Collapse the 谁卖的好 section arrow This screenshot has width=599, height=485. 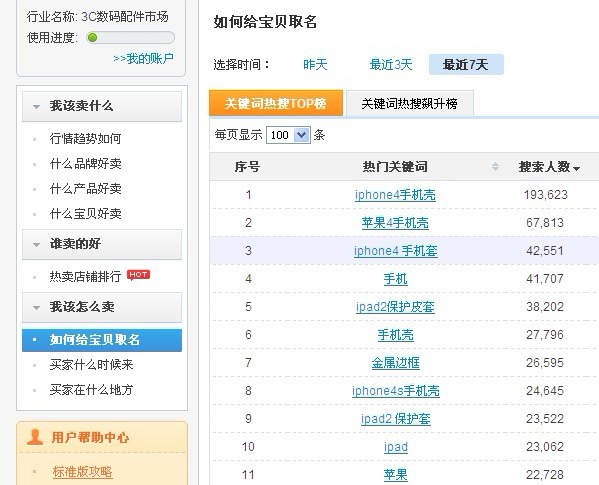click(x=36, y=244)
